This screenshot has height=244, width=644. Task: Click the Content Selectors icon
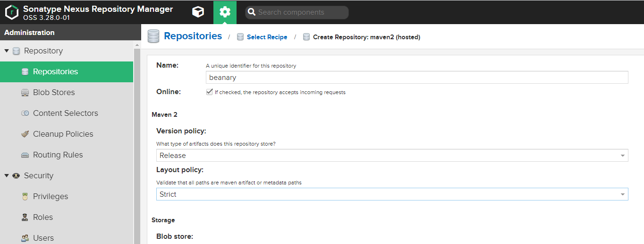tap(25, 113)
